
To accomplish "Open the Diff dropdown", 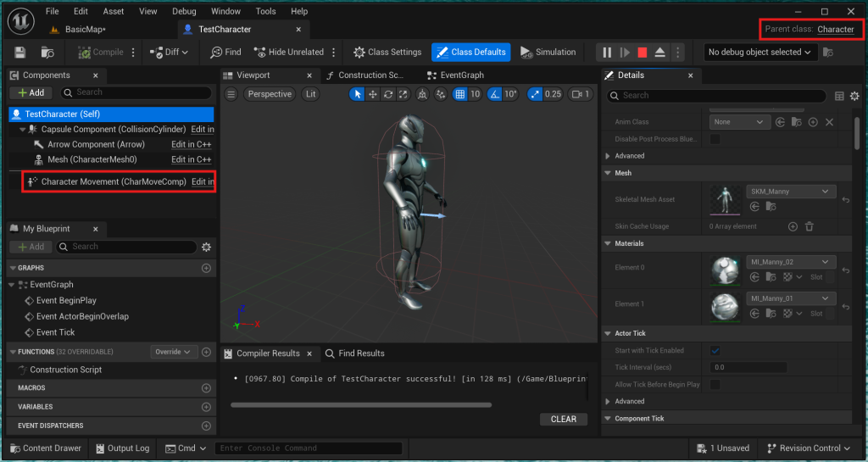I will coord(169,52).
